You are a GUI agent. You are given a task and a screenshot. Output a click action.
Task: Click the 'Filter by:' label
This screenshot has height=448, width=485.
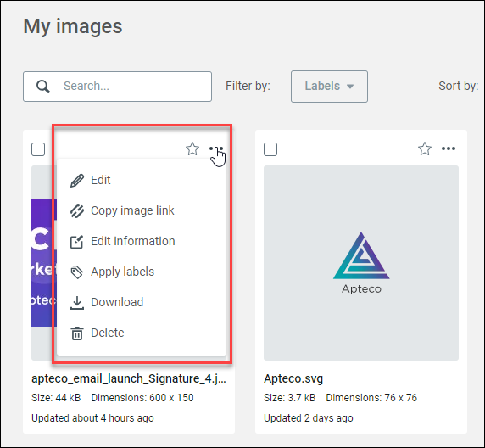pos(248,86)
